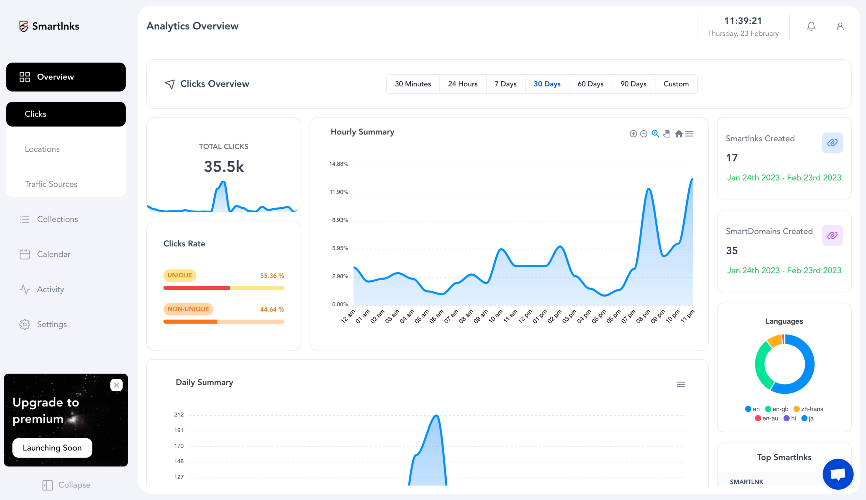
Task: Select the magnifier selection zoom tool
Action: (655, 134)
